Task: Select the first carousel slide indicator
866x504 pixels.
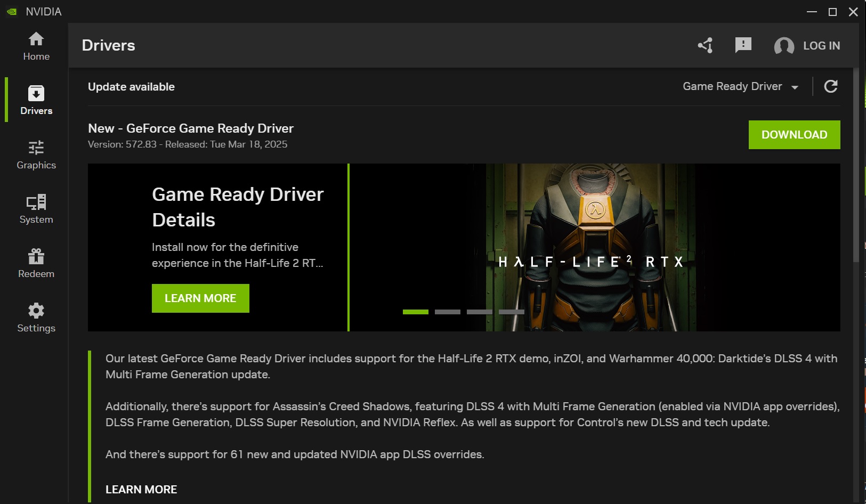Action: tap(415, 312)
